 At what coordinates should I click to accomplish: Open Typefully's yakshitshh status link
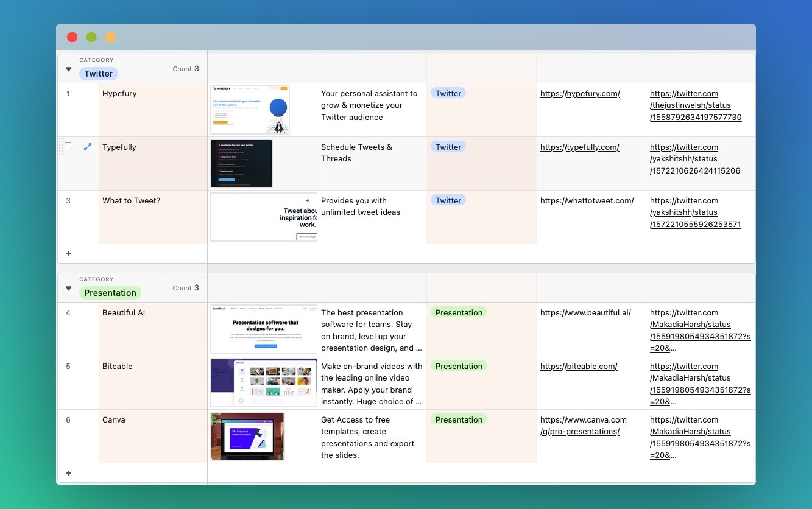click(695, 159)
